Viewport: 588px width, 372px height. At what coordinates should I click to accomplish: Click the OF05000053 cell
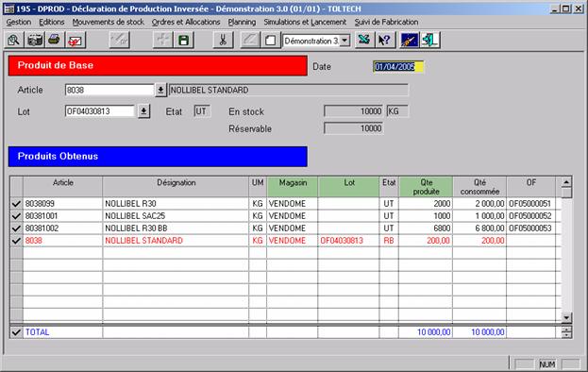[x=531, y=228]
